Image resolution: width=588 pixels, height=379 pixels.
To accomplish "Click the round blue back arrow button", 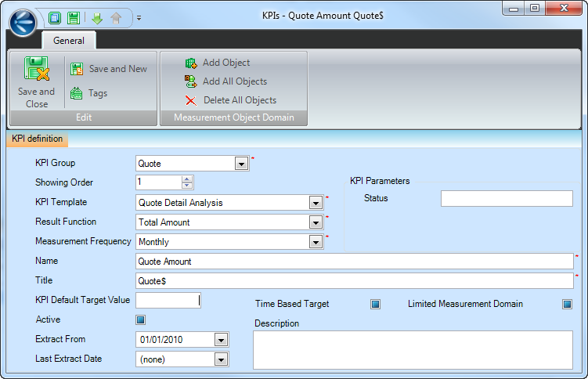I will (x=23, y=22).
